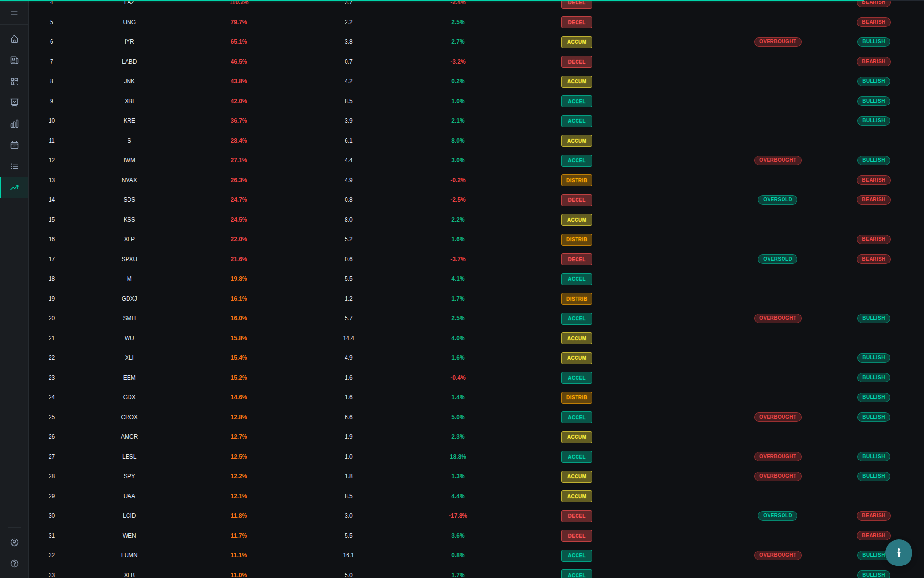
Task: Click the DECEL badge in UNG row
Action: tap(577, 22)
